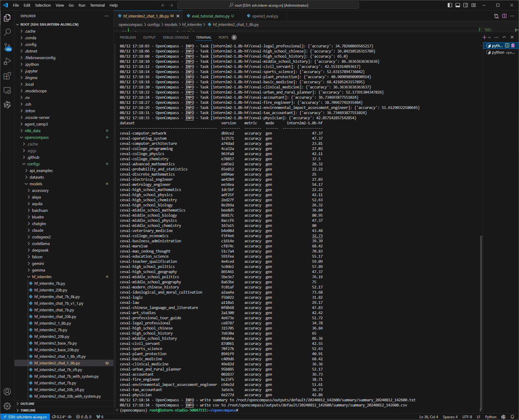Toggle bottom panel visibility
This screenshot has width=519, height=420.
458,5
